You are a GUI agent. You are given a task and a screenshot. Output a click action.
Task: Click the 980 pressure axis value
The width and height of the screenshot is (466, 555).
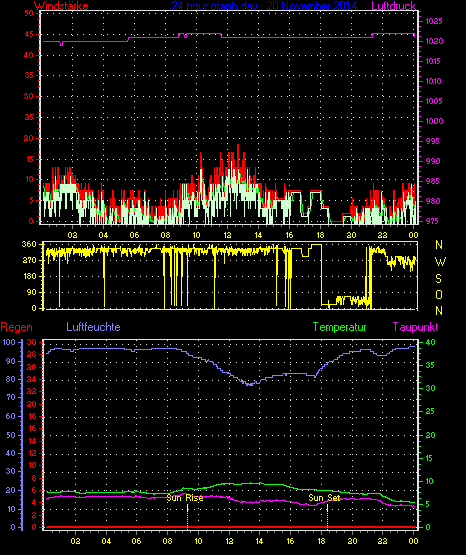(x=433, y=201)
